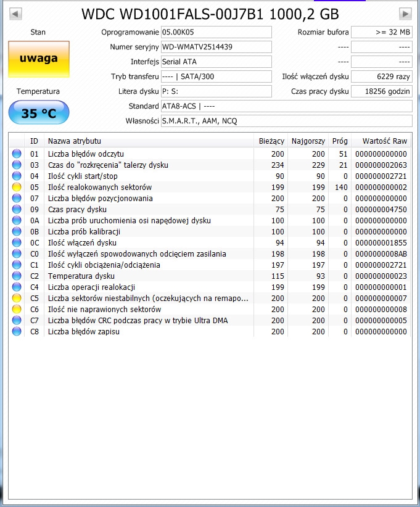420x507 pixels.
Task: Click the blue status icon for attribute 09
Action: tap(17, 209)
